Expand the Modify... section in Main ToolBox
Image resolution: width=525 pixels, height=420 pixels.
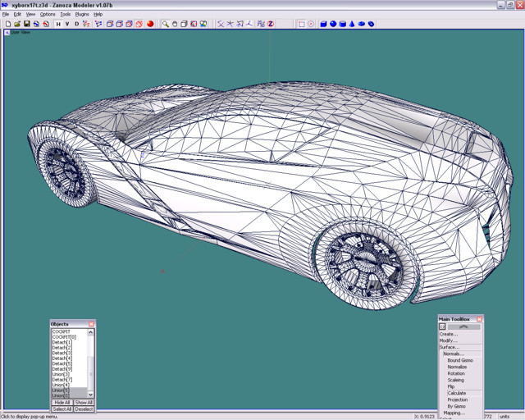tap(449, 340)
